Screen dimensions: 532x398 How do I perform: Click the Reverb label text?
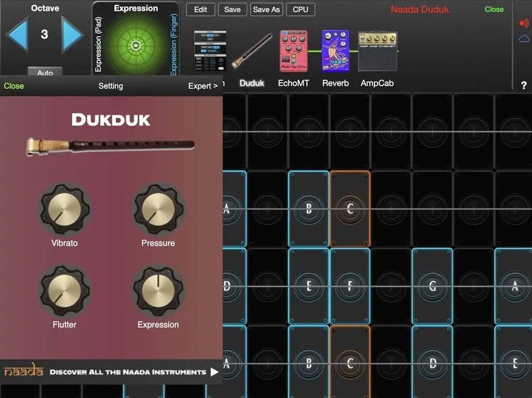336,83
